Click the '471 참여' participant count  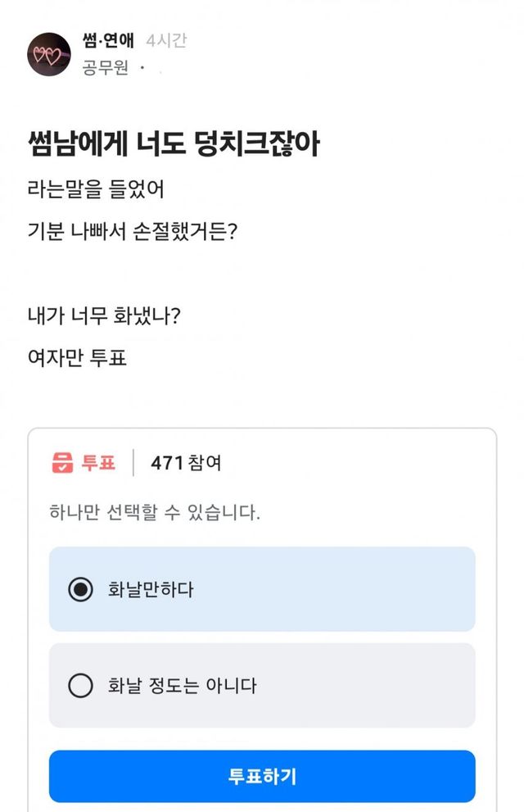click(x=186, y=463)
